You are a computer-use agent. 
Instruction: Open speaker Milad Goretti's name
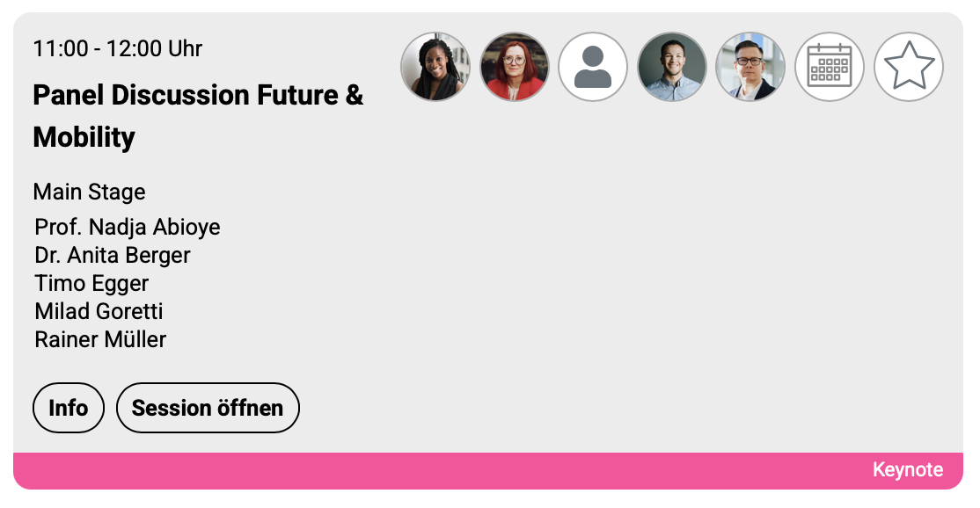pos(99,311)
